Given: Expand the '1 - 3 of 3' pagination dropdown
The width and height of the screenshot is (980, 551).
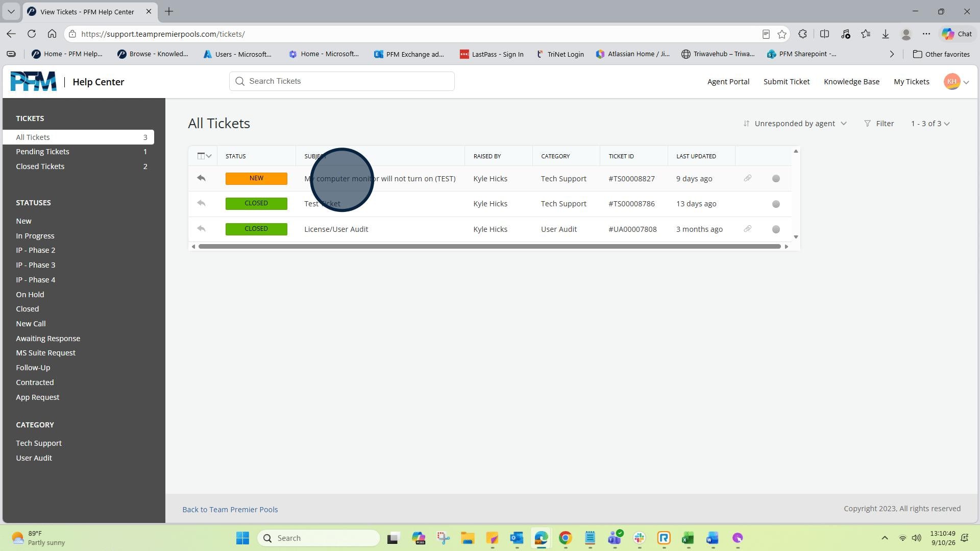Looking at the screenshot, I should [930, 123].
